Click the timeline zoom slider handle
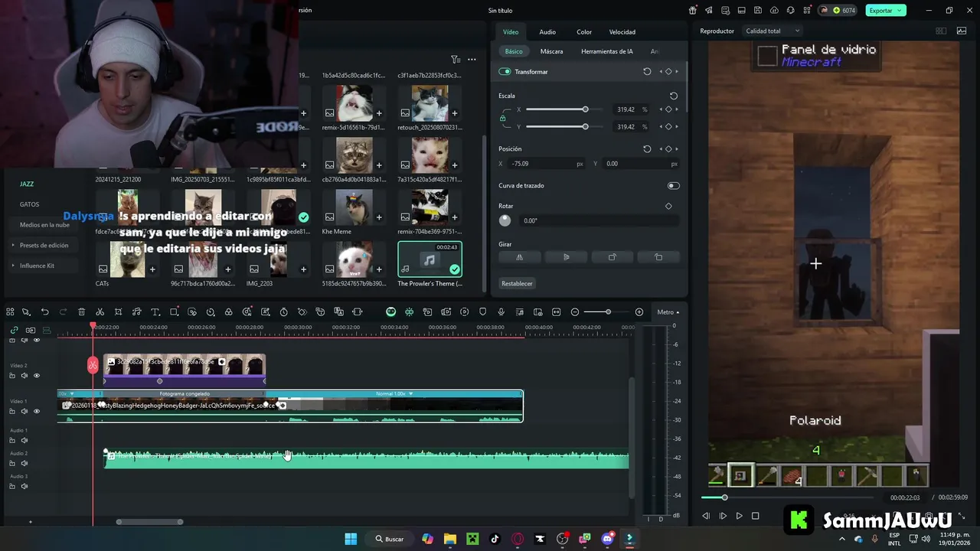Screen dimensions: 980x551 608,312
